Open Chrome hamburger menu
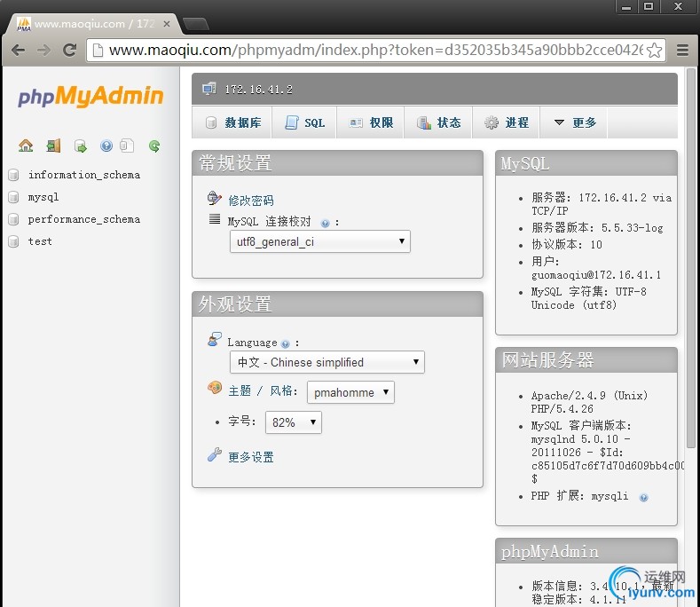 682,50
